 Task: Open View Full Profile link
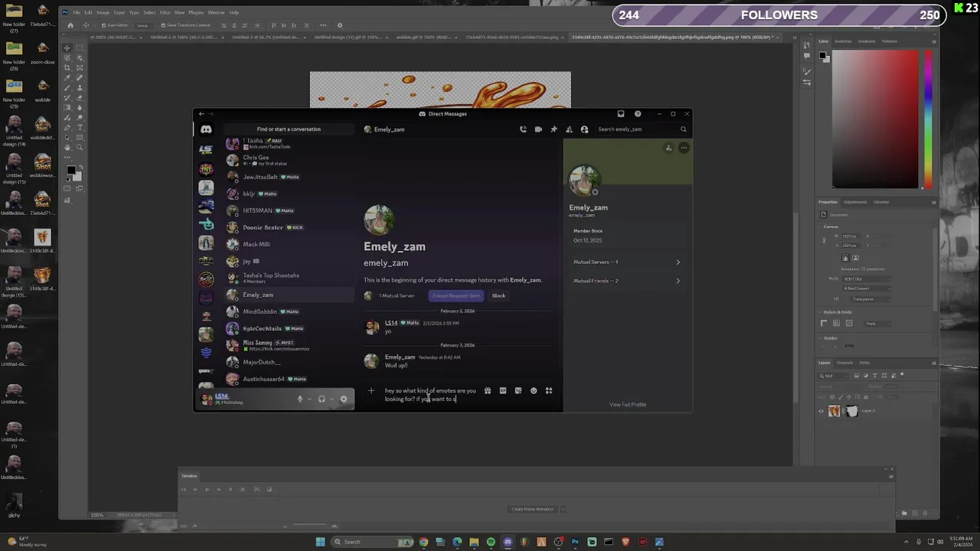628,405
